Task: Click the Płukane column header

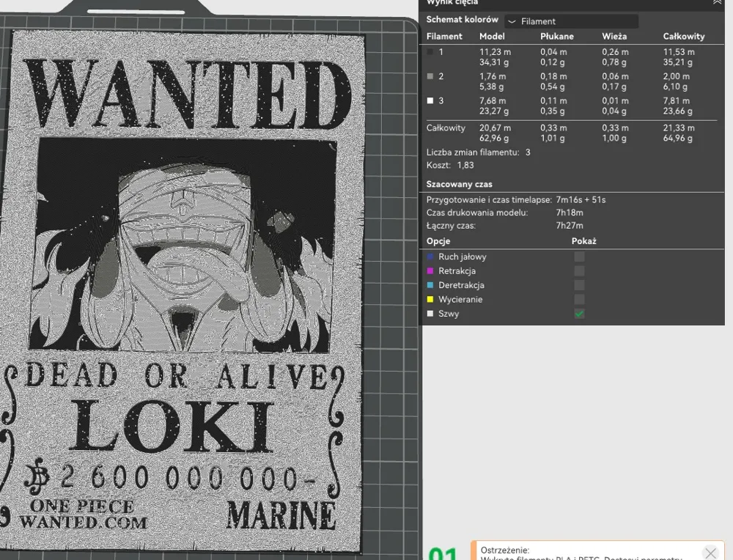Action: click(557, 37)
